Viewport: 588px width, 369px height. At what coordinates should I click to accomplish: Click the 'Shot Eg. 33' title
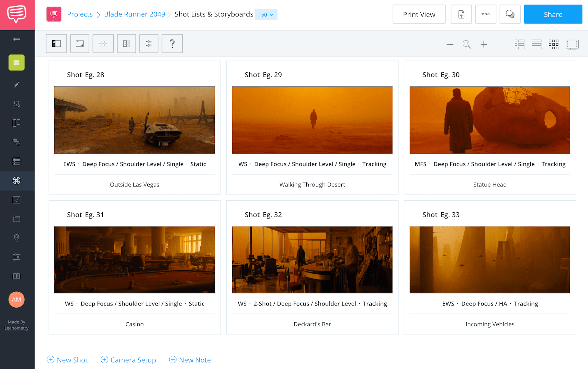[441, 215]
